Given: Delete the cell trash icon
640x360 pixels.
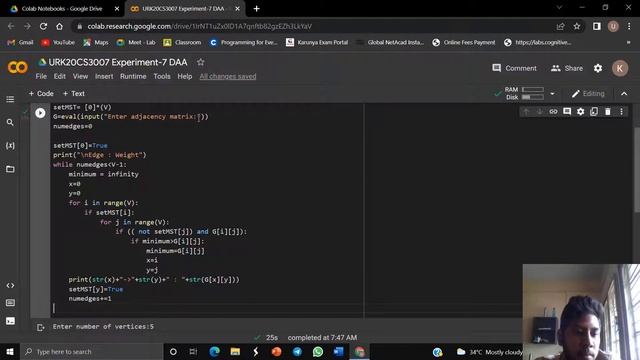Looking at the screenshot, I should (608, 111).
